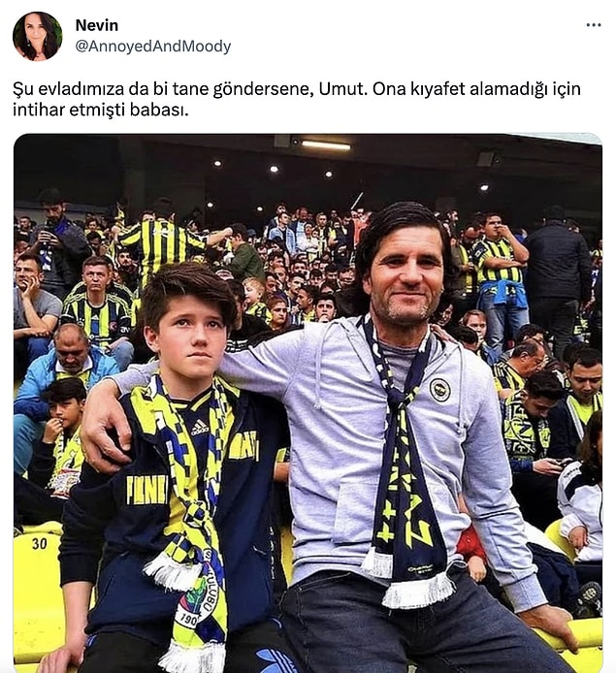This screenshot has width=616, height=673.
Task: Open the three-dot more options menu
Action: (x=594, y=25)
